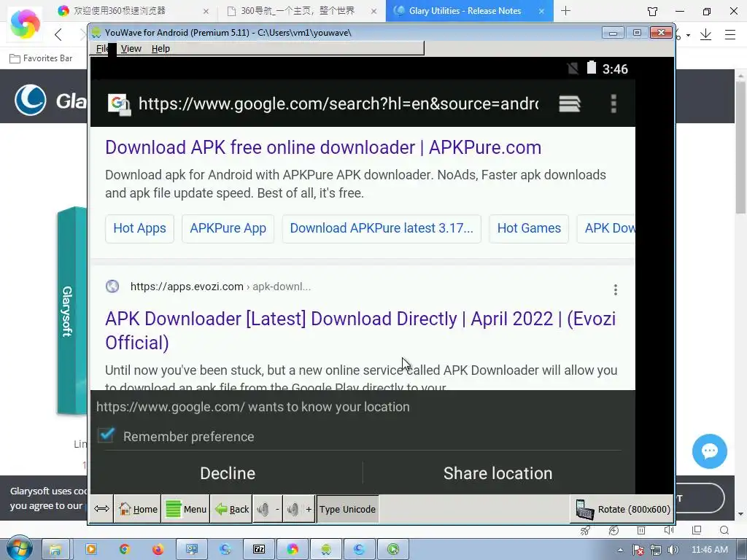Screen dimensions: 747x560
Task: Open the APKPure.com search result title
Action: click(x=323, y=147)
